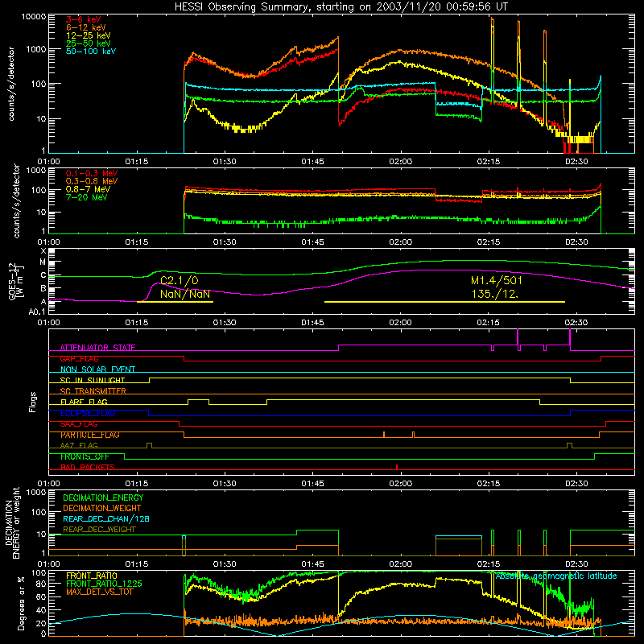
Task: Select the red 3-6 keV legend entry
Action: coord(84,19)
